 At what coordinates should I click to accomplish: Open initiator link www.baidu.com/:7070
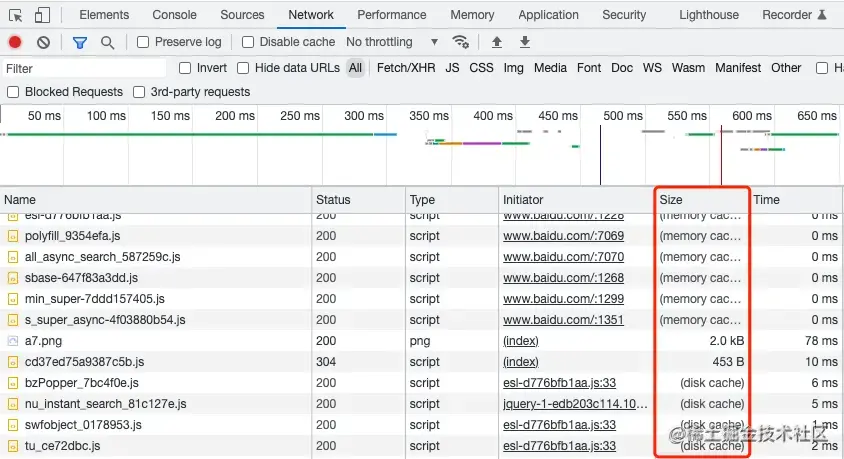coord(563,257)
